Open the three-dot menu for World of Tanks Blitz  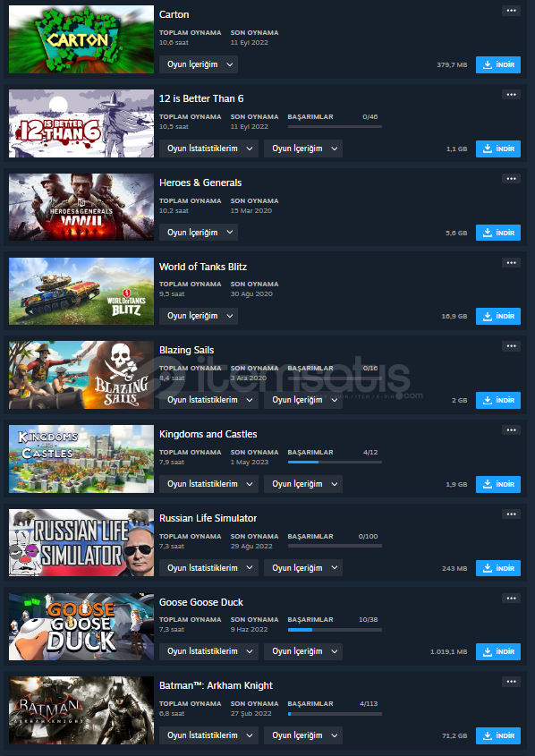[511, 263]
